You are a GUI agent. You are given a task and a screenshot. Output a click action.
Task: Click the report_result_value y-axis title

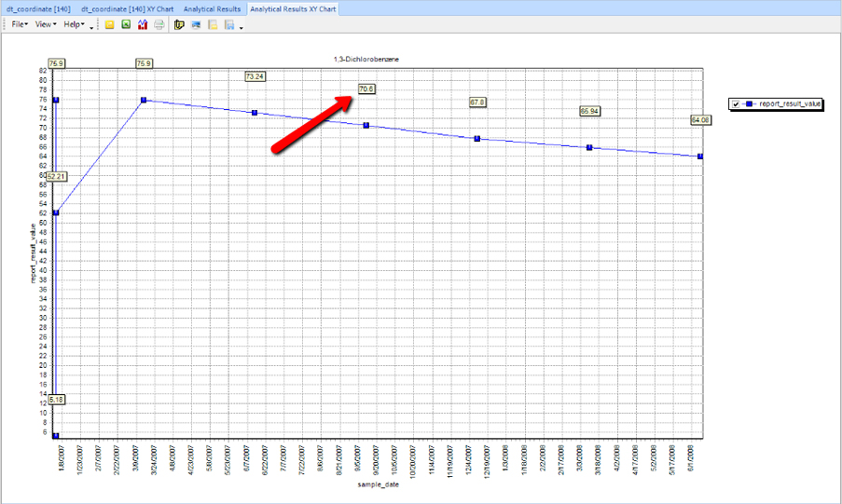click(x=33, y=253)
